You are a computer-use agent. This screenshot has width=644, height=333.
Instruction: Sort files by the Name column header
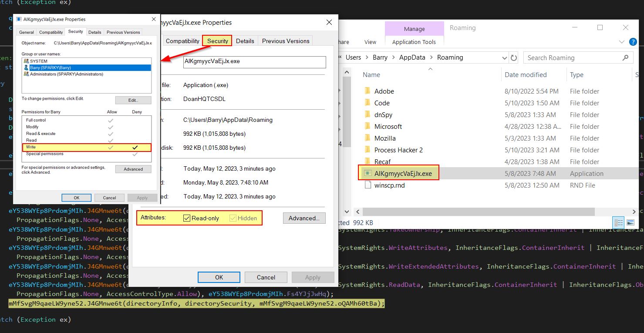371,75
